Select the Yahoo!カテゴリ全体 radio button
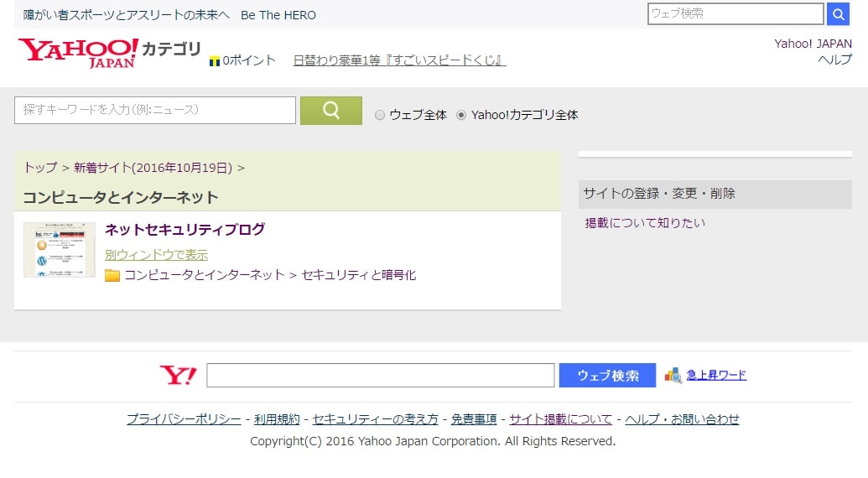 [x=461, y=115]
